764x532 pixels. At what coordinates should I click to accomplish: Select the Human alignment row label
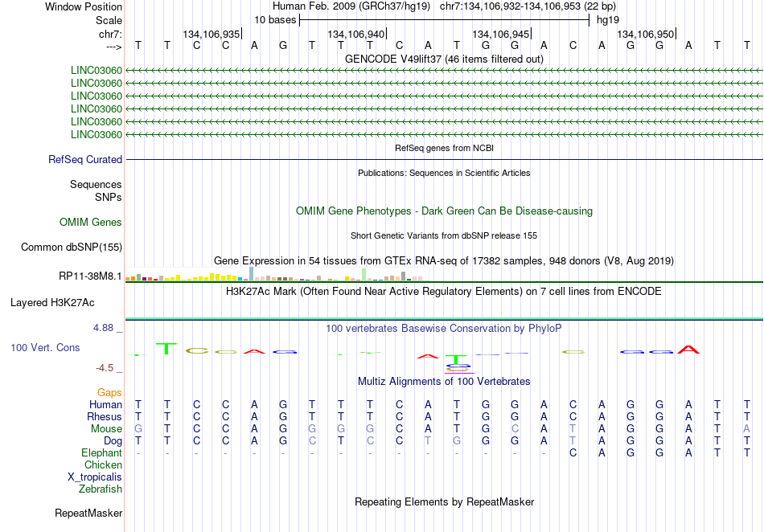pyautogui.click(x=105, y=404)
